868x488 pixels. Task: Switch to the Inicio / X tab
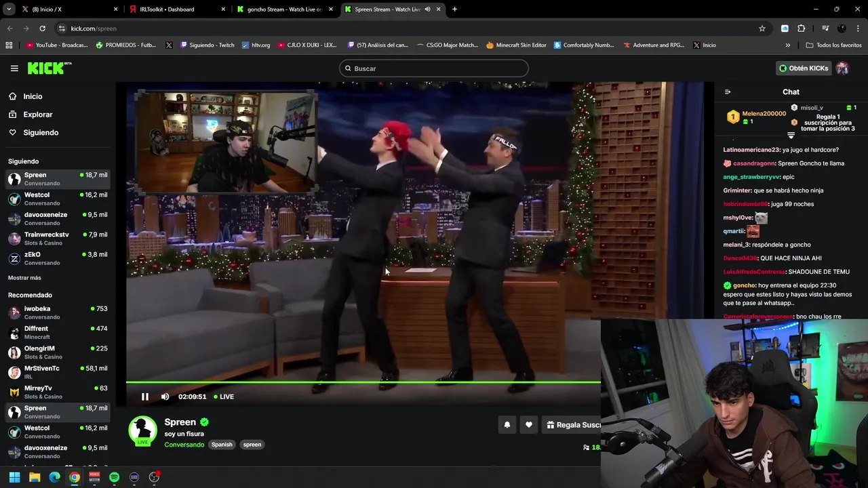click(x=68, y=9)
